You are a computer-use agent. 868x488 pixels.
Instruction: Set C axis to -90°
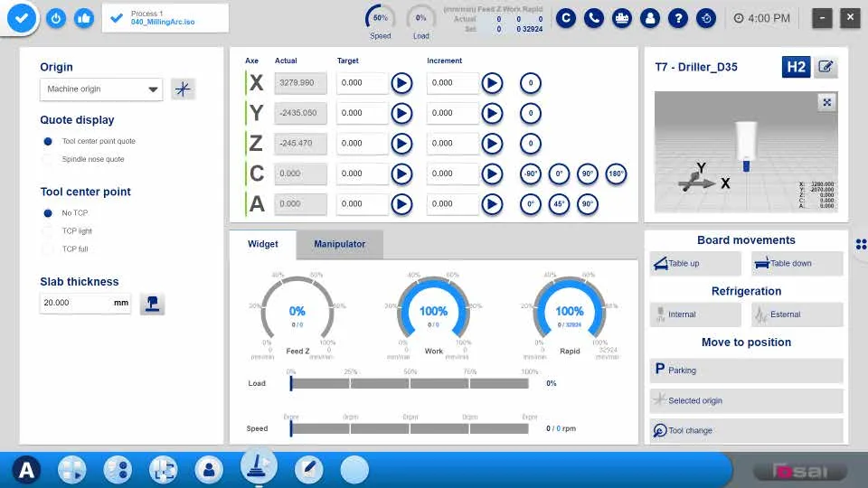pyautogui.click(x=531, y=174)
